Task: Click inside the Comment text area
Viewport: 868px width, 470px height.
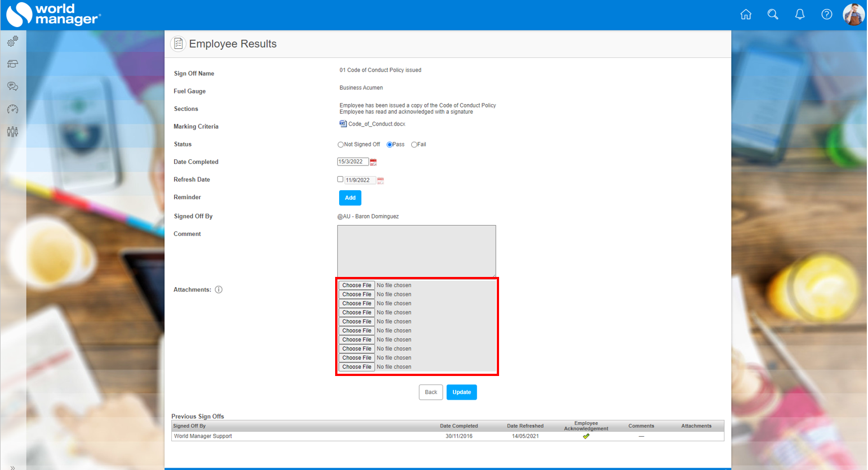Action: pyautogui.click(x=416, y=251)
